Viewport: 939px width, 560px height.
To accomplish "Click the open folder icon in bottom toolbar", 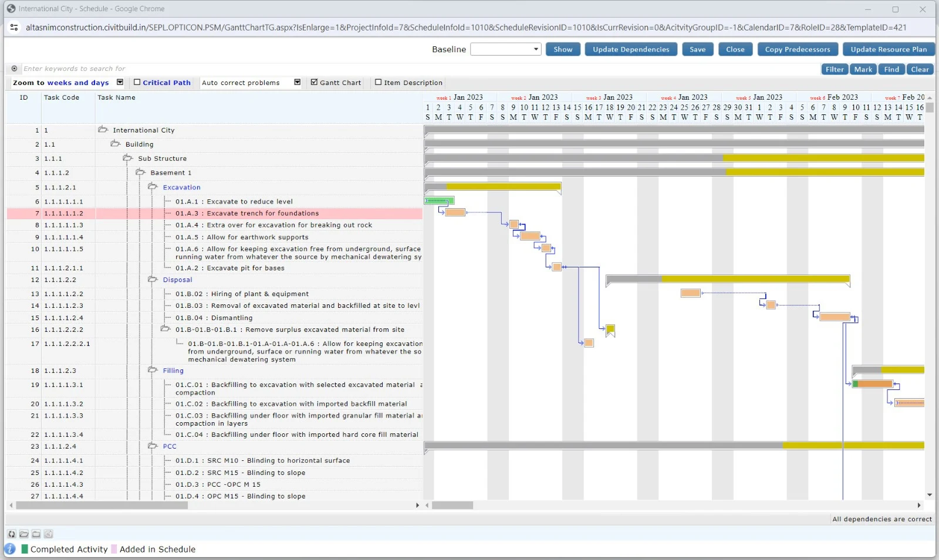I will [x=24, y=534].
